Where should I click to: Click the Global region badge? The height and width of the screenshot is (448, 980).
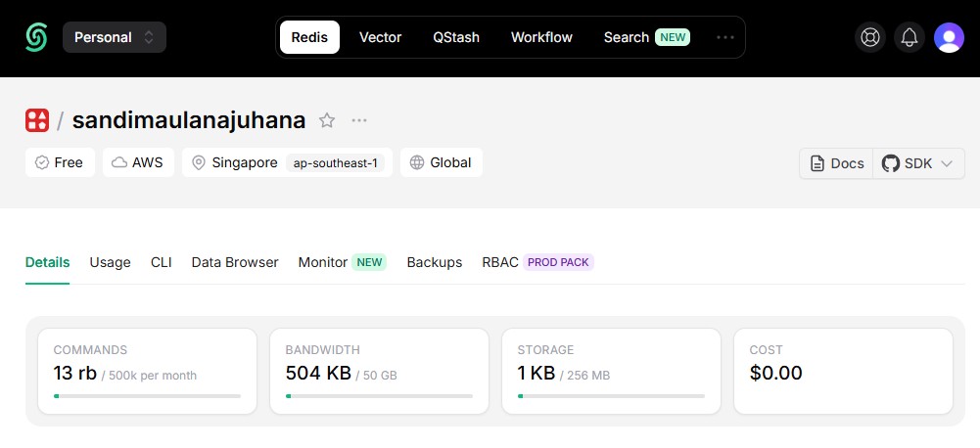tap(441, 162)
